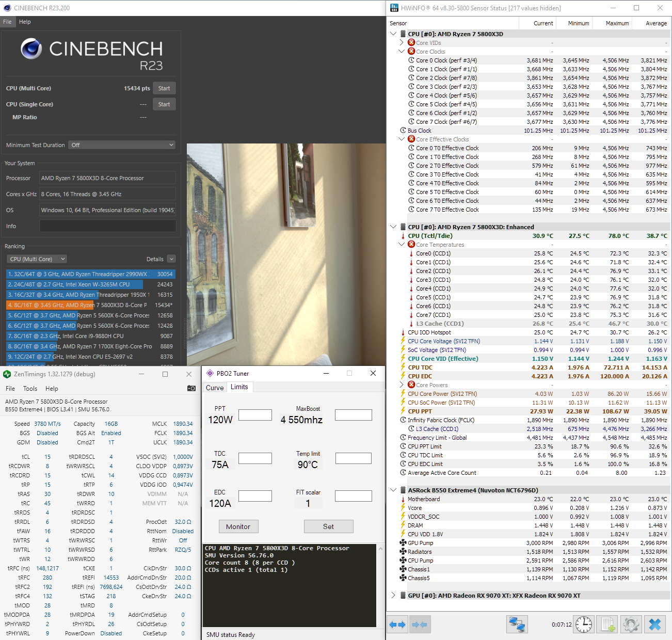The image size is (672, 640).
Task: Click the clock icon beside Bus Clock
Action: (x=403, y=131)
